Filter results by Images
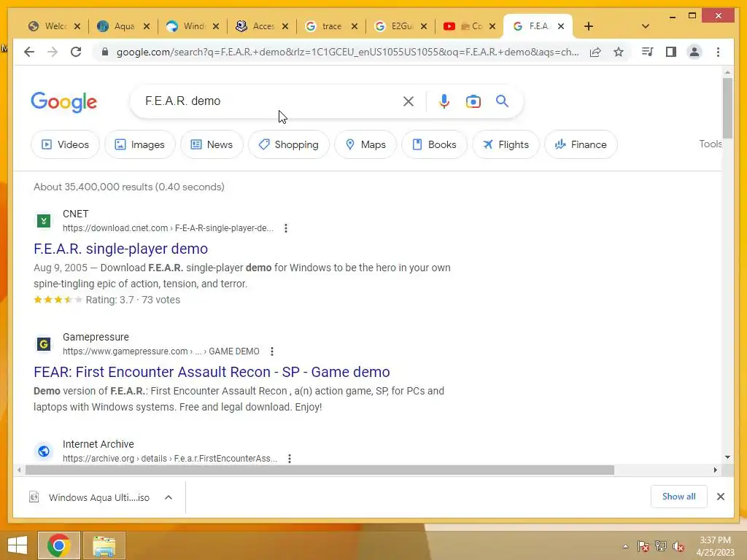Screen dimensions: 747x560 coord(140,144)
